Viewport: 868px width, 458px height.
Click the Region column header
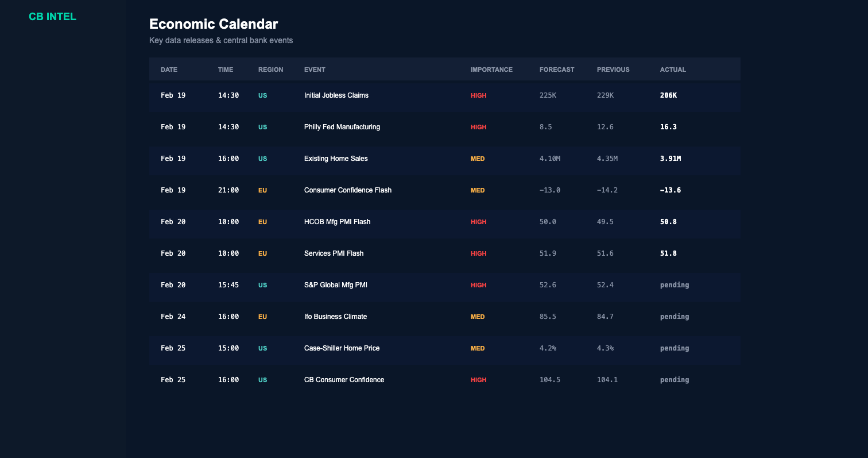[270, 70]
